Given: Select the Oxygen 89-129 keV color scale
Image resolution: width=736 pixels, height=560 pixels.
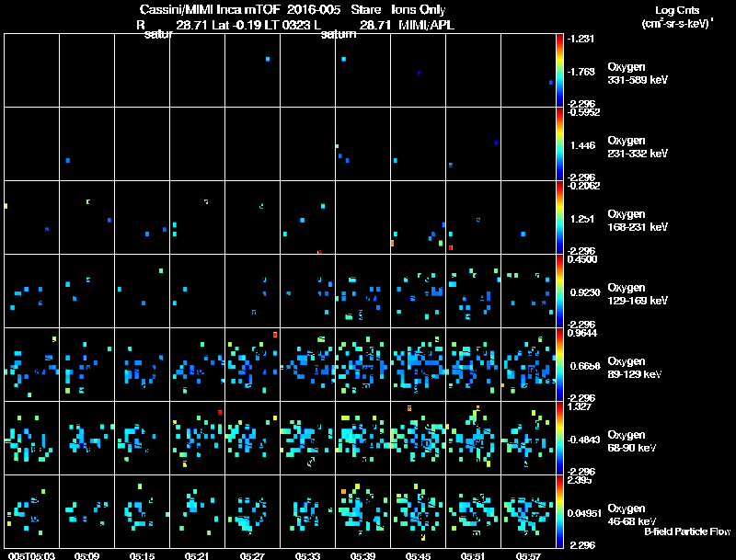Looking at the screenshot, I should click(x=559, y=364).
